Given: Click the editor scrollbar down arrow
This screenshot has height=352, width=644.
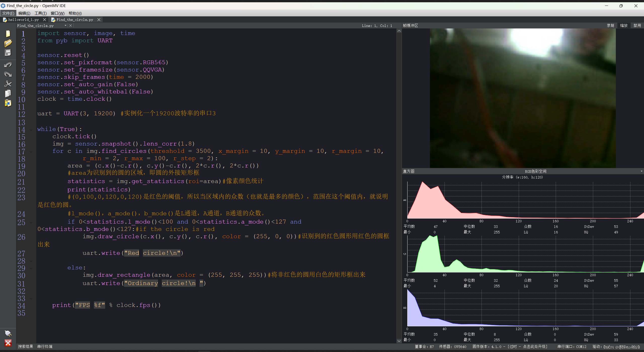Looking at the screenshot, I should [x=399, y=341].
